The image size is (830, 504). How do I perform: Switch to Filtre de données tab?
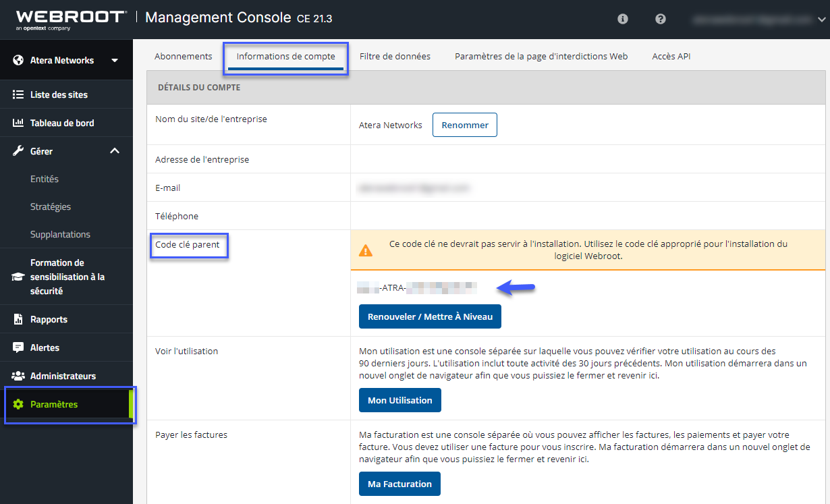pyautogui.click(x=395, y=56)
